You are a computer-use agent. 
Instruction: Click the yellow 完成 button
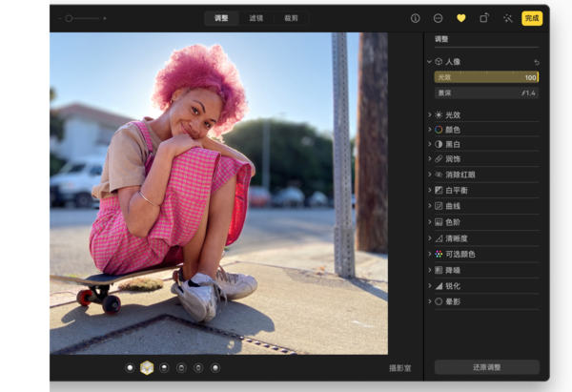[532, 18]
